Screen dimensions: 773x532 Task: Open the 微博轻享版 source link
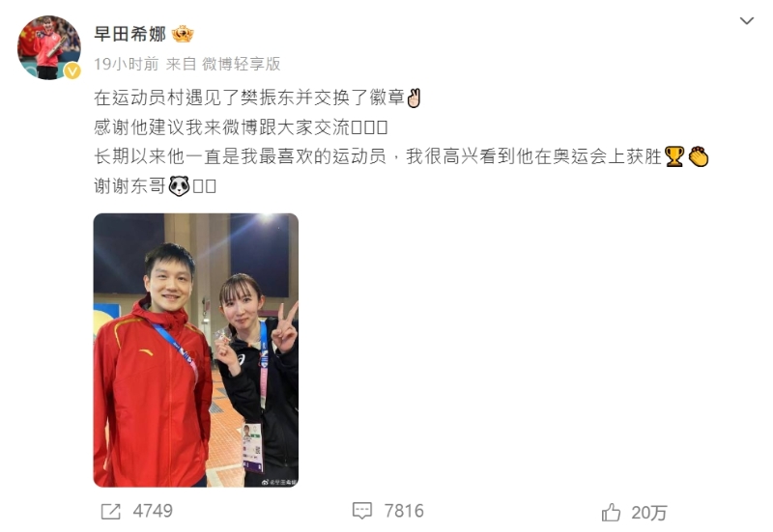241,64
